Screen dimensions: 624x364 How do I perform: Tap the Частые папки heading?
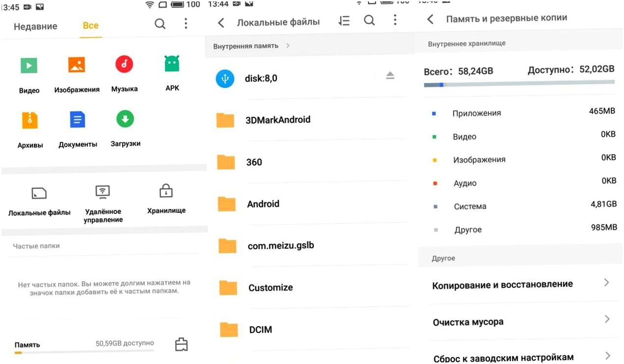click(x=36, y=246)
